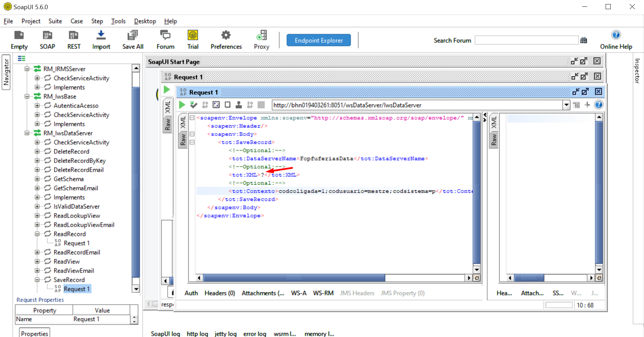Image resolution: width=644 pixels, height=337 pixels.
Task: Click the endpoint URL field
Action: click(x=417, y=105)
